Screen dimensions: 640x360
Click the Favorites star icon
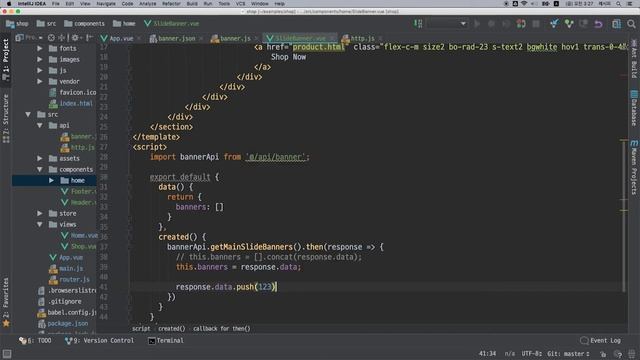(6, 324)
